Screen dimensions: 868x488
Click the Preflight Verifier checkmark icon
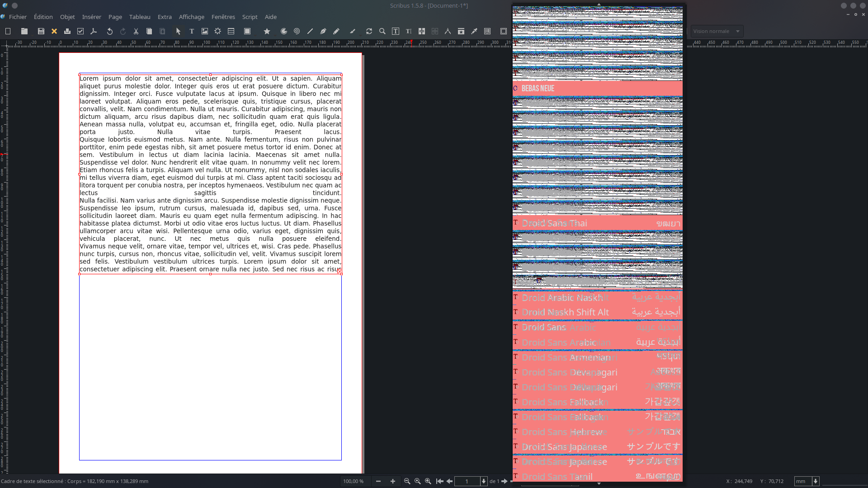80,31
